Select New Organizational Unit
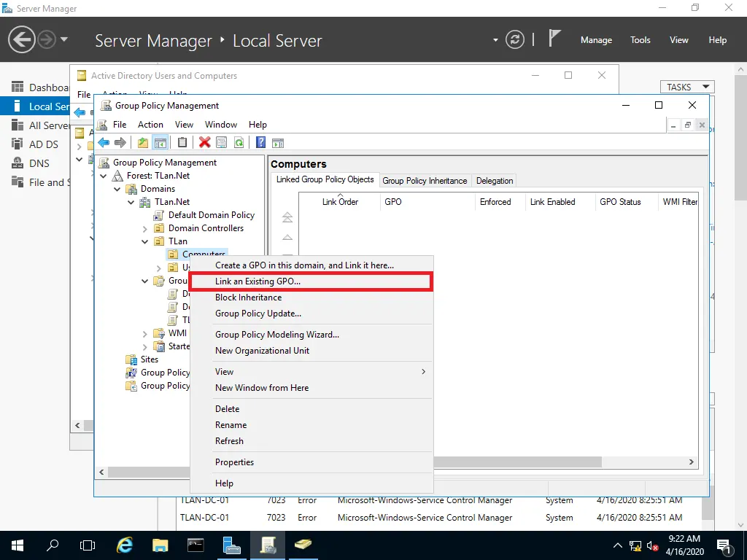The height and width of the screenshot is (560, 747). click(311, 351)
